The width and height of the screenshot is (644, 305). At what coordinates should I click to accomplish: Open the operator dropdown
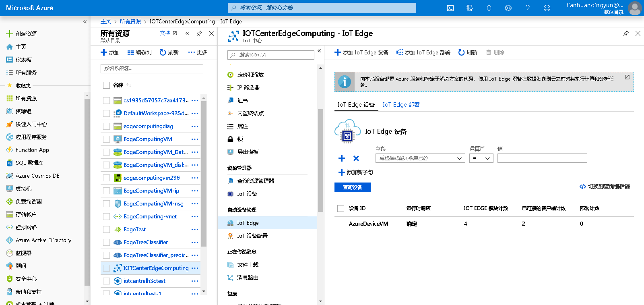point(481,158)
